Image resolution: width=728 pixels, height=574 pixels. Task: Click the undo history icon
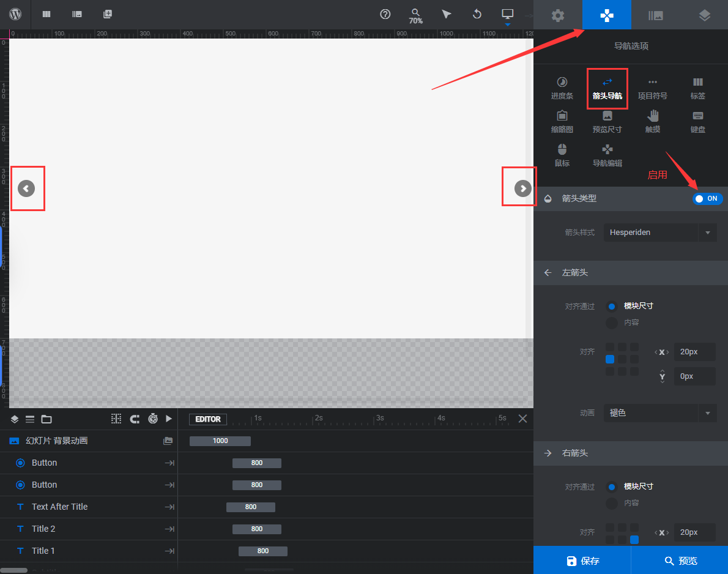tap(477, 14)
